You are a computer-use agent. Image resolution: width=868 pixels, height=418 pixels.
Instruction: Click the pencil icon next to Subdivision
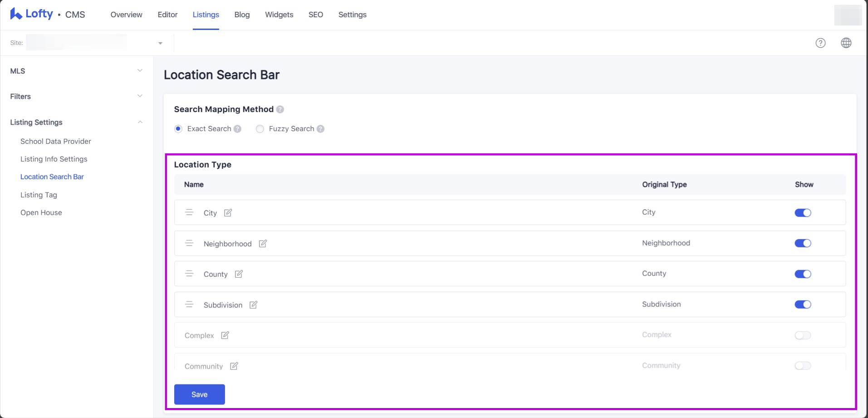click(253, 305)
